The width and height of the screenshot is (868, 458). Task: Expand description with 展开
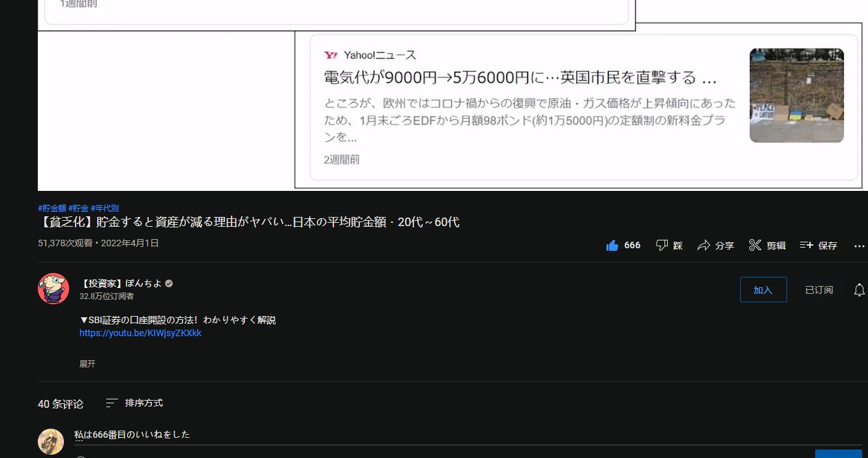(87, 364)
